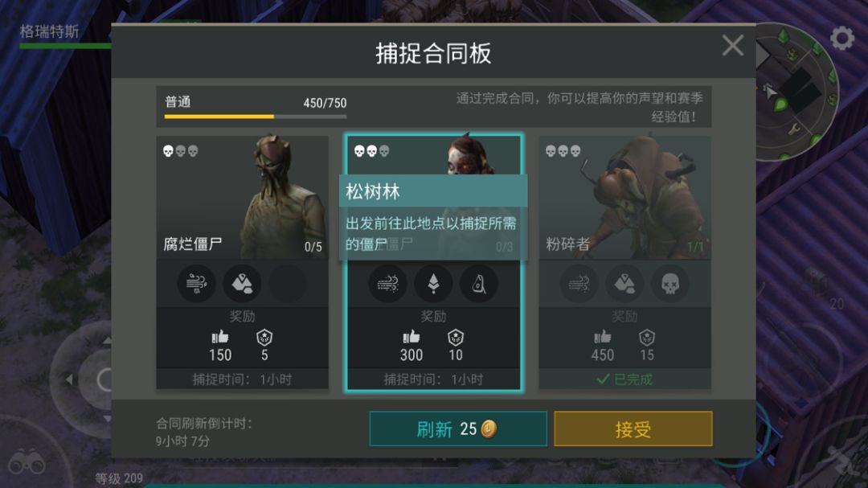Click the ore rocks icon on the 腐烂僵尸 card
The width and height of the screenshot is (868, 488).
pyautogui.click(x=242, y=284)
